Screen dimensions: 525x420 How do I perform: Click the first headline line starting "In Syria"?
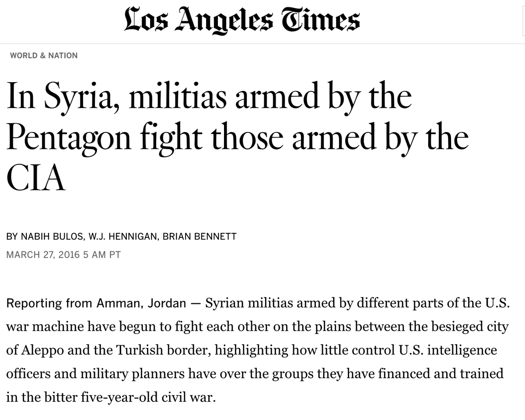click(x=209, y=99)
